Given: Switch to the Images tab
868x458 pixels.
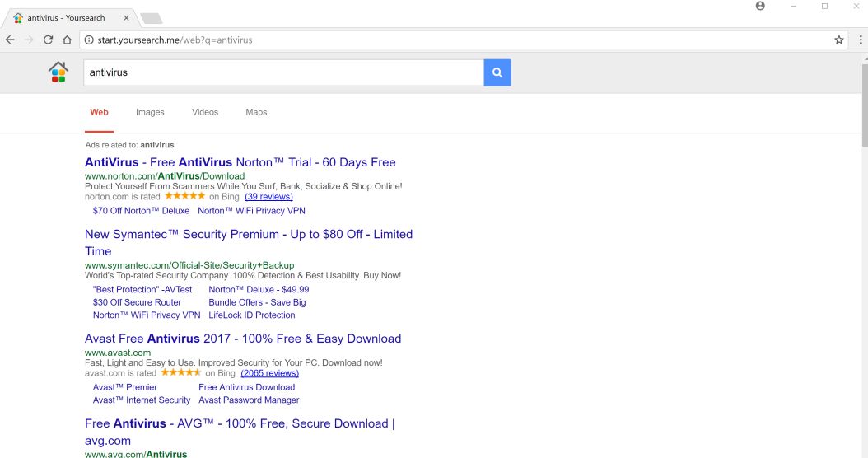Looking at the screenshot, I should pyautogui.click(x=150, y=112).
